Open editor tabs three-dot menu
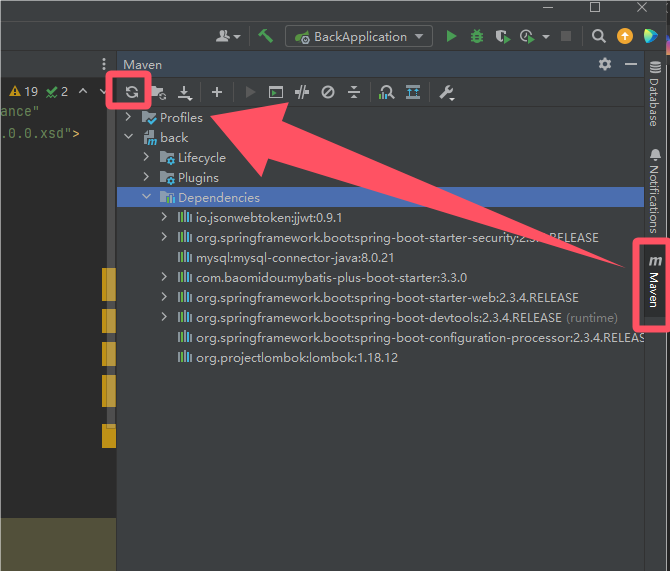 (x=104, y=64)
